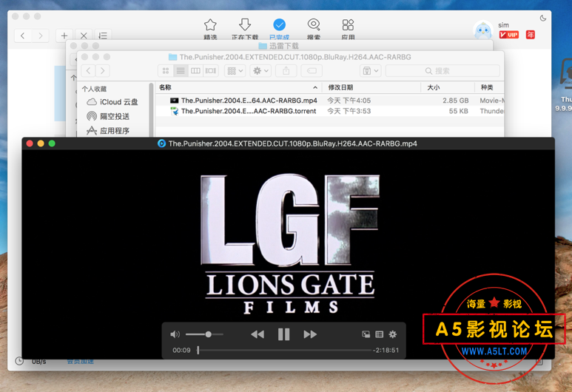Image resolution: width=572 pixels, height=392 pixels.
Task: Click elapsed time 00:09 in the player
Action: [x=182, y=350]
